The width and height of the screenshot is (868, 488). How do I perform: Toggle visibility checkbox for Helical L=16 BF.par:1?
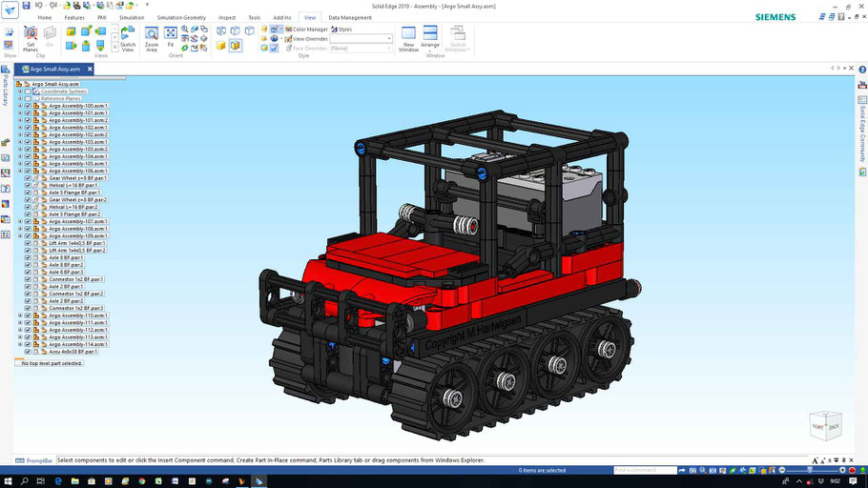(28, 185)
